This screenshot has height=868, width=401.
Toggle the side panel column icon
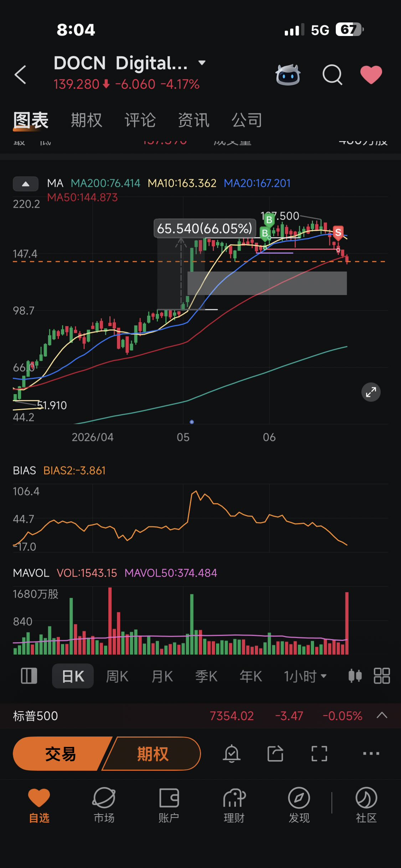click(x=29, y=676)
